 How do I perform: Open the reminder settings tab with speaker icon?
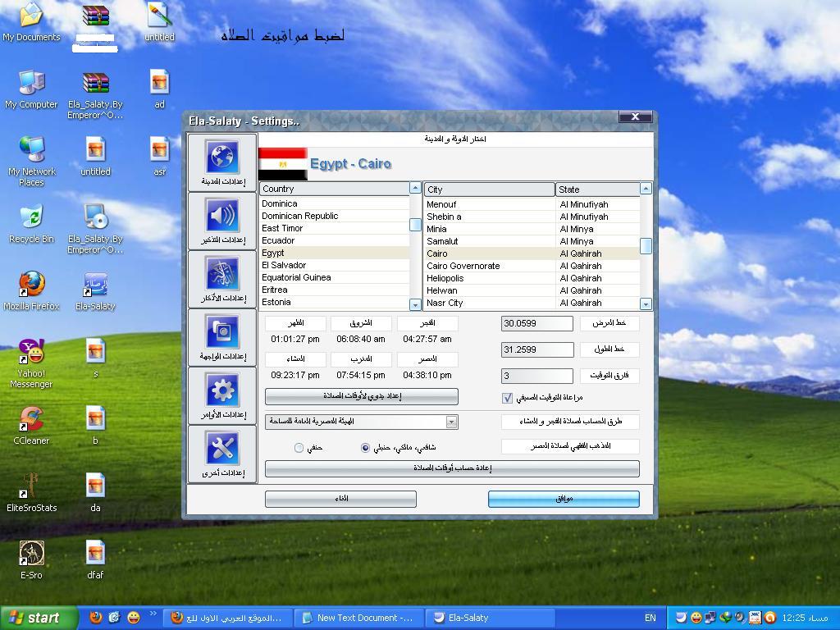222,221
